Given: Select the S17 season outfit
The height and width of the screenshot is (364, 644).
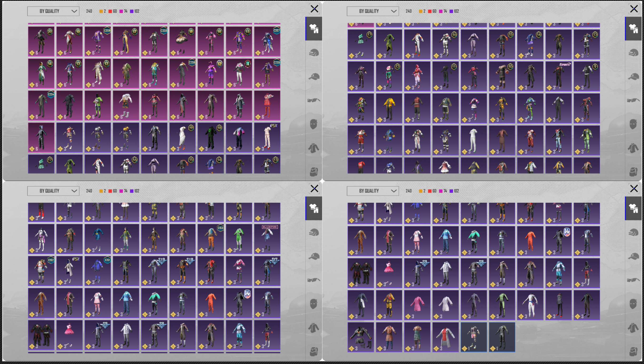Looking at the screenshot, I should pos(267,271).
